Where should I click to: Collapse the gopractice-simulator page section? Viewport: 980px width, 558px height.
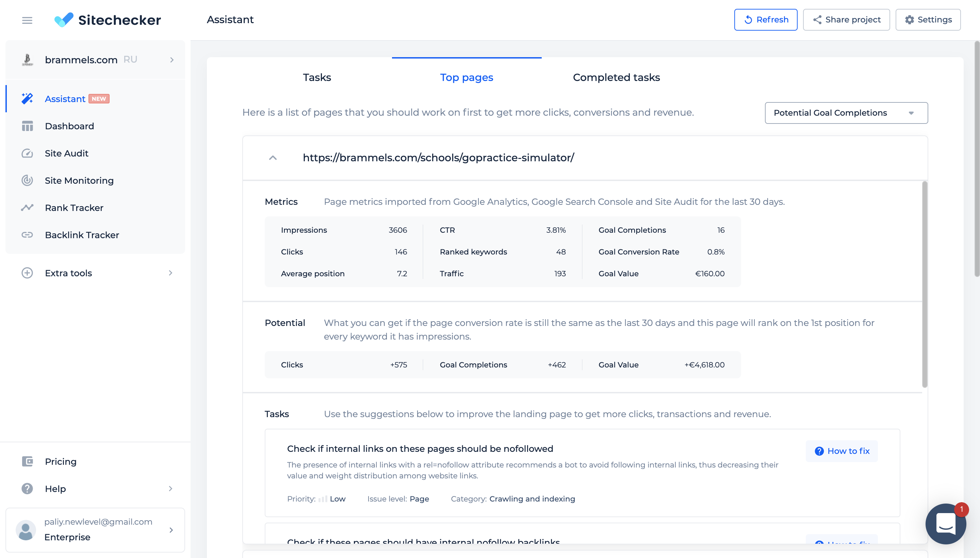[273, 158]
